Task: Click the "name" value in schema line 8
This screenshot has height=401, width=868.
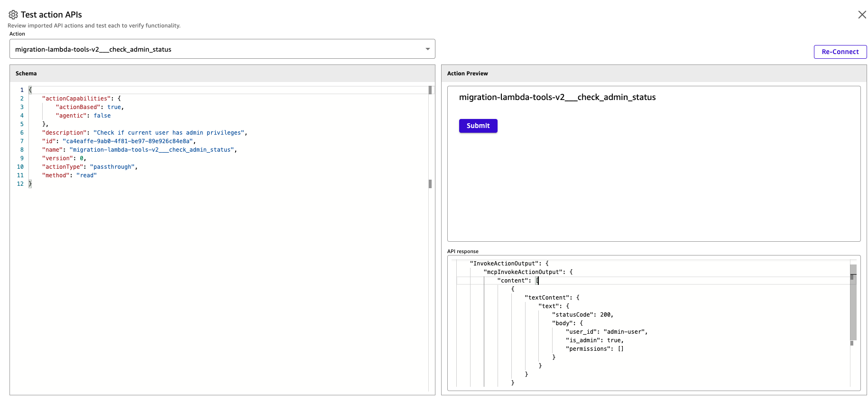Action: (x=152, y=150)
